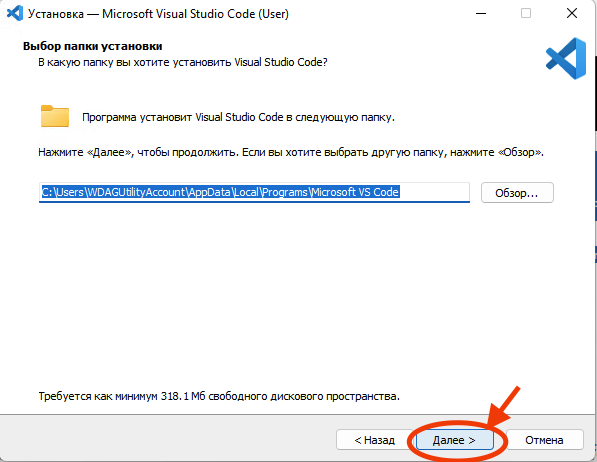Click the installation path input field
Screen dimensions: 597x462
254,192
